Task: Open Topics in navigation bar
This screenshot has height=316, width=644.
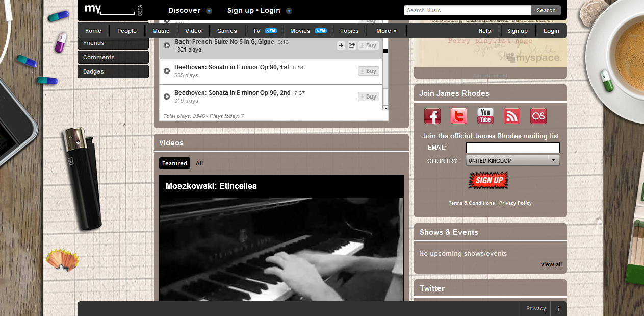Action: point(349,31)
